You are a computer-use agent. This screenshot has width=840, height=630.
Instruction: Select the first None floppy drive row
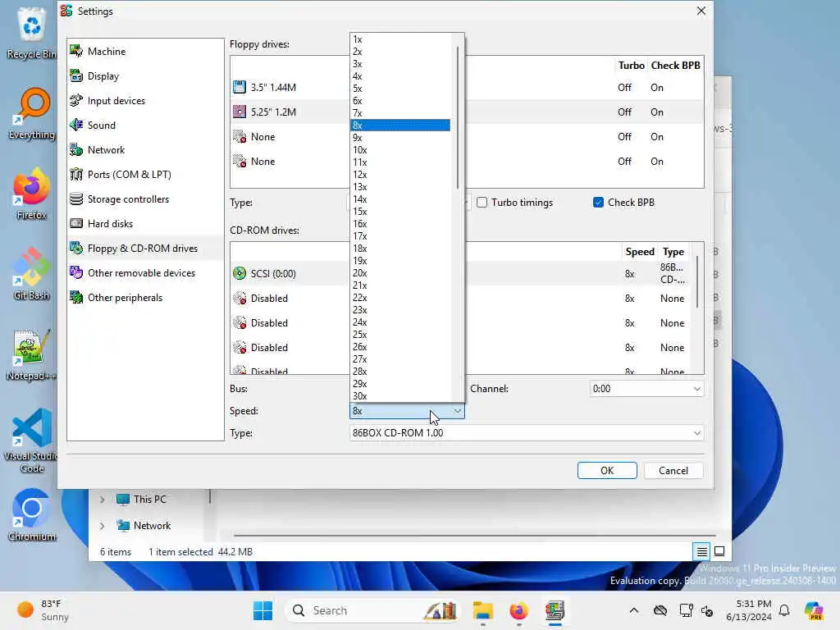tap(290, 137)
